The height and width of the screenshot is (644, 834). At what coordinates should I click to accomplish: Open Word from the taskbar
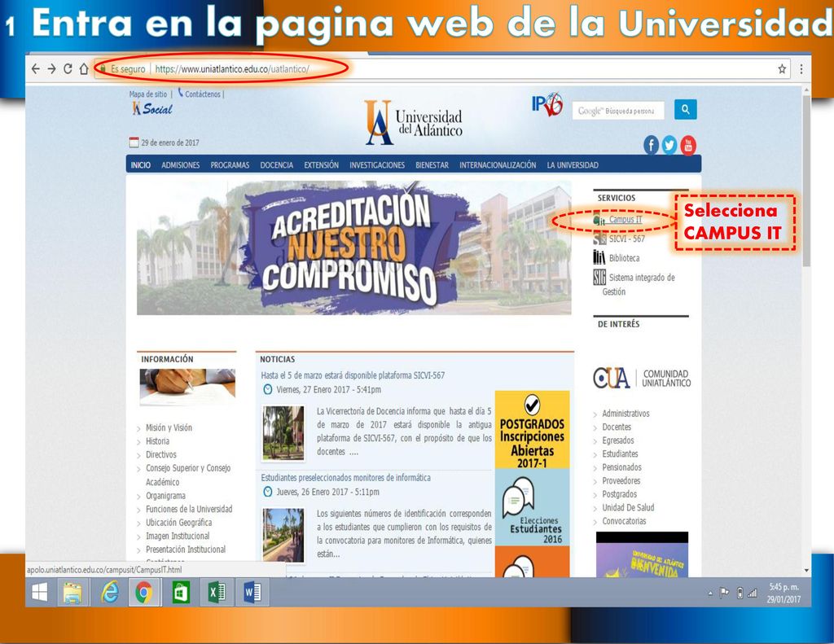[252, 593]
